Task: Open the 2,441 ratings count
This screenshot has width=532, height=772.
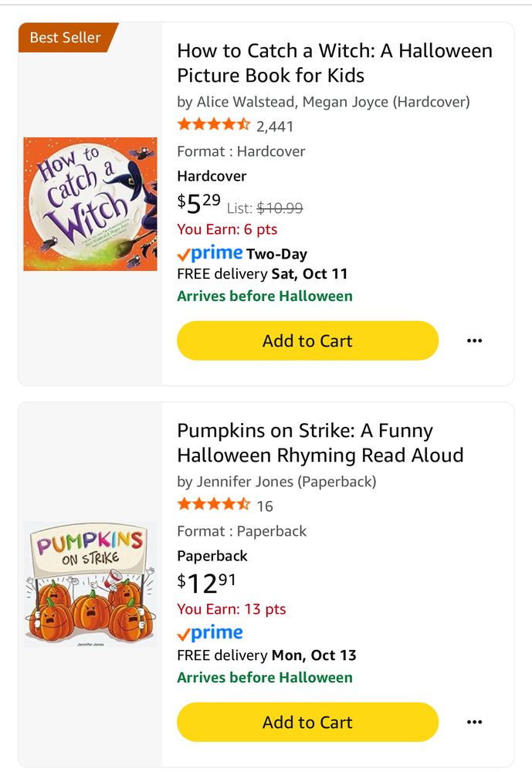Action: (x=275, y=127)
